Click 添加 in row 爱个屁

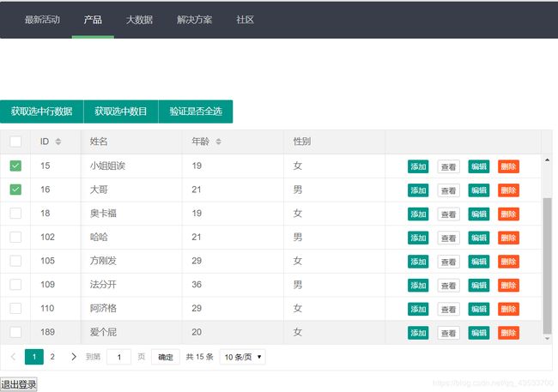click(x=418, y=333)
